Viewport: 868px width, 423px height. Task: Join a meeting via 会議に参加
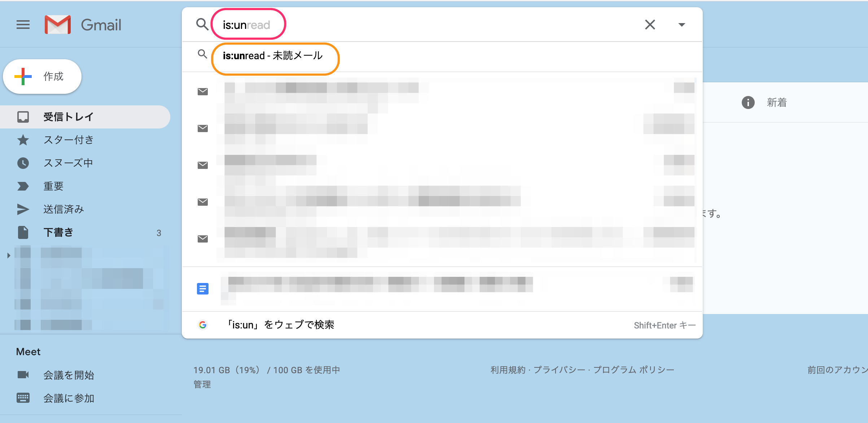69,398
